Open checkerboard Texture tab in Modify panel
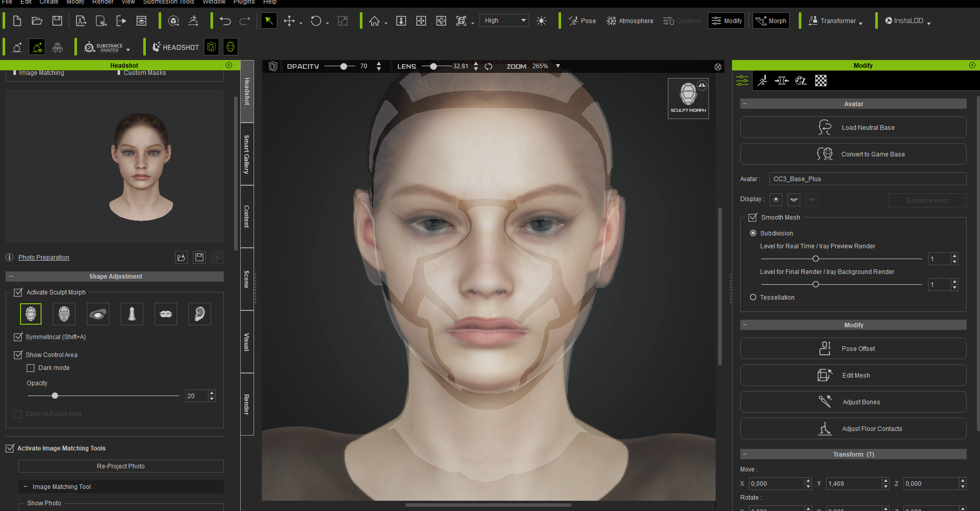The width and height of the screenshot is (980, 511). pyautogui.click(x=821, y=81)
